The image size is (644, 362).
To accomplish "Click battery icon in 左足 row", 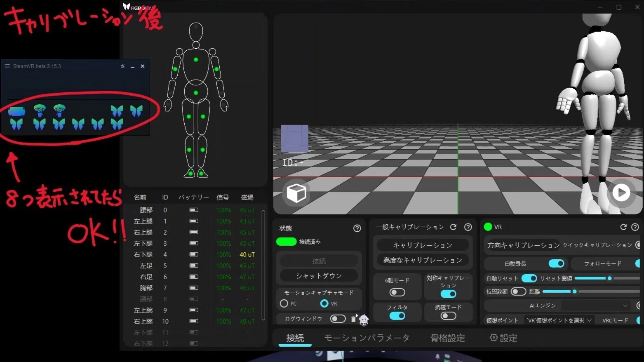I will 194,266.
